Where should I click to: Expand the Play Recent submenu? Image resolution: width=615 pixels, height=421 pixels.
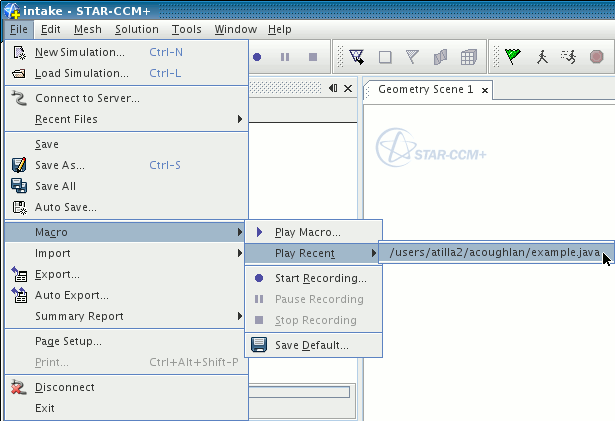tap(313, 253)
